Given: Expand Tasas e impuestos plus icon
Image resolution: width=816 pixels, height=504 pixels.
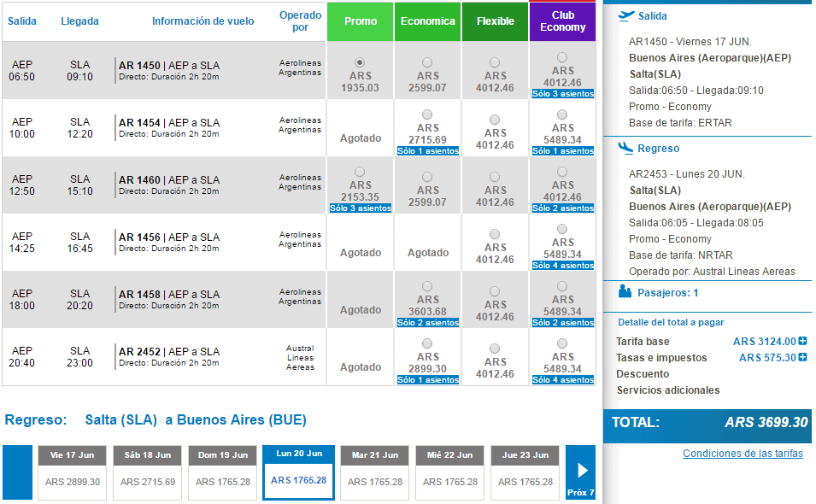Looking at the screenshot, I should [802, 357].
